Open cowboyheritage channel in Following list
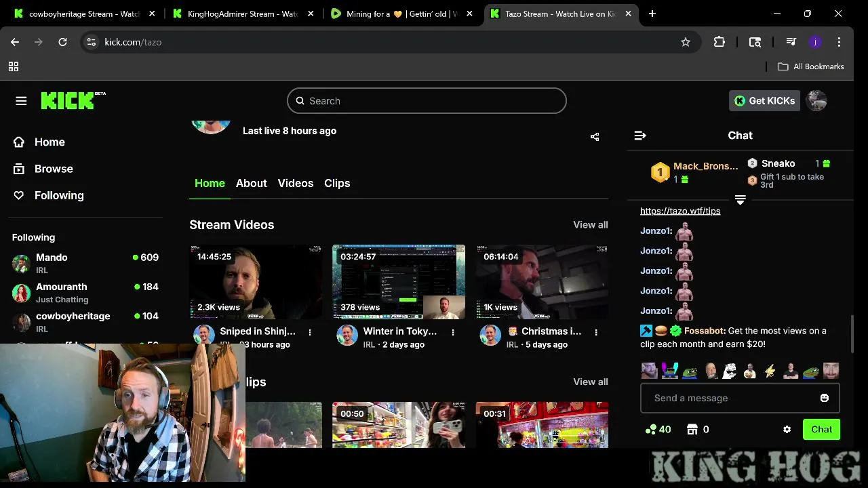The height and width of the screenshot is (488, 868). point(85,321)
